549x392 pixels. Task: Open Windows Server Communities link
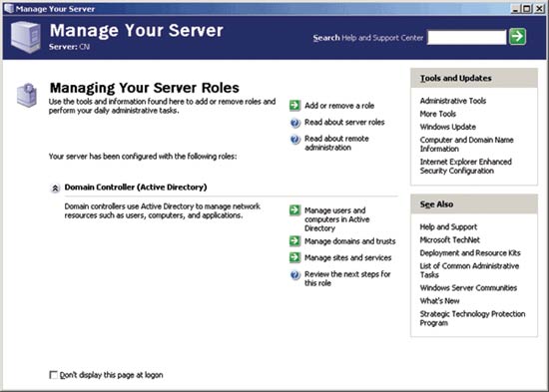click(x=468, y=287)
